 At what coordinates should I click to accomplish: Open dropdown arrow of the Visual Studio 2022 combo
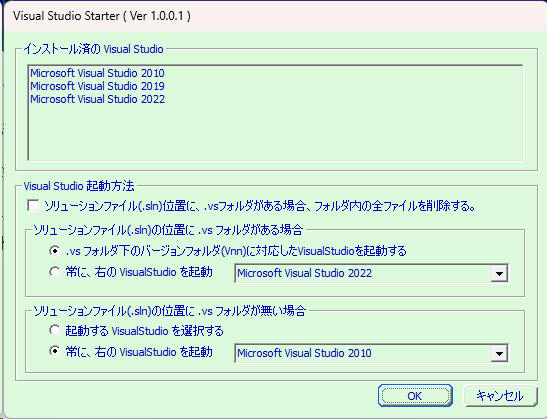pos(499,273)
